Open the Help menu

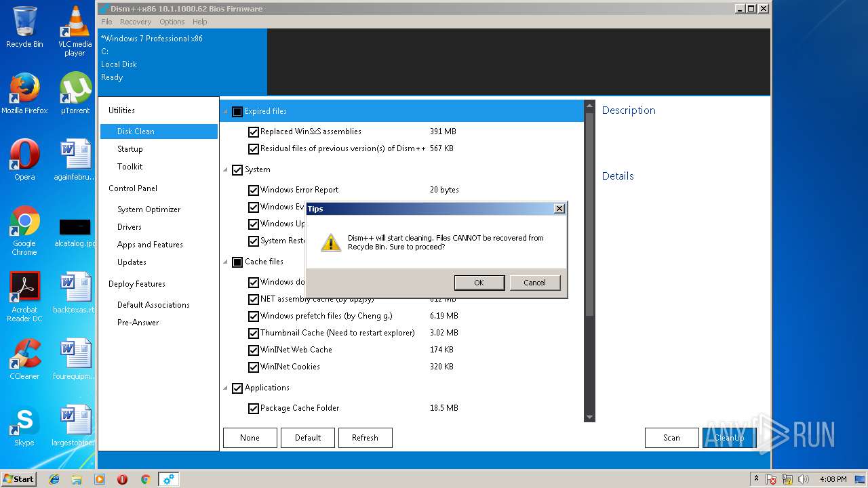point(199,22)
